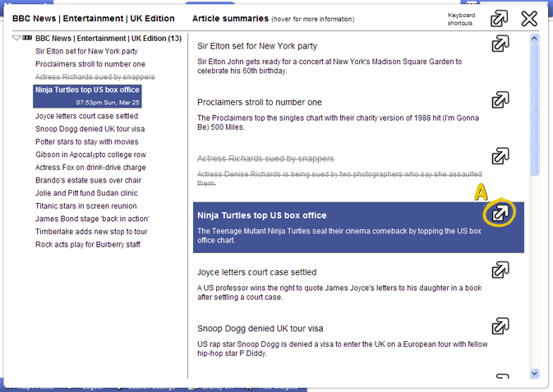Choose 'Snoop Dogg denied UK tour visa' in left list
Screen dimensions: 553x392
tap(90, 129)
